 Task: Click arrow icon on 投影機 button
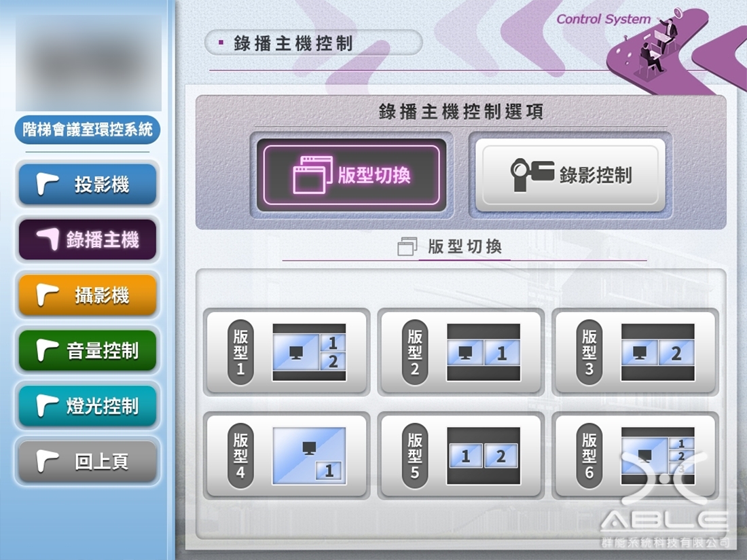48,184
